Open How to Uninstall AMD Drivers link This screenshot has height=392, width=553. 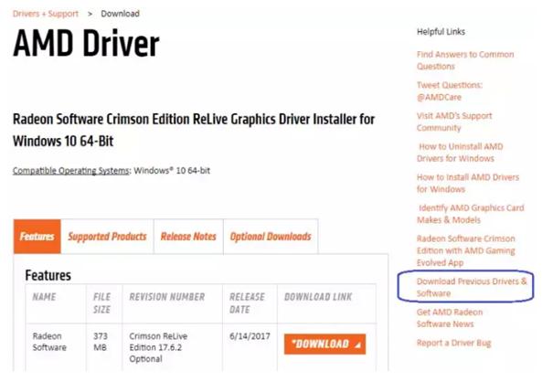tap(460, 153)
